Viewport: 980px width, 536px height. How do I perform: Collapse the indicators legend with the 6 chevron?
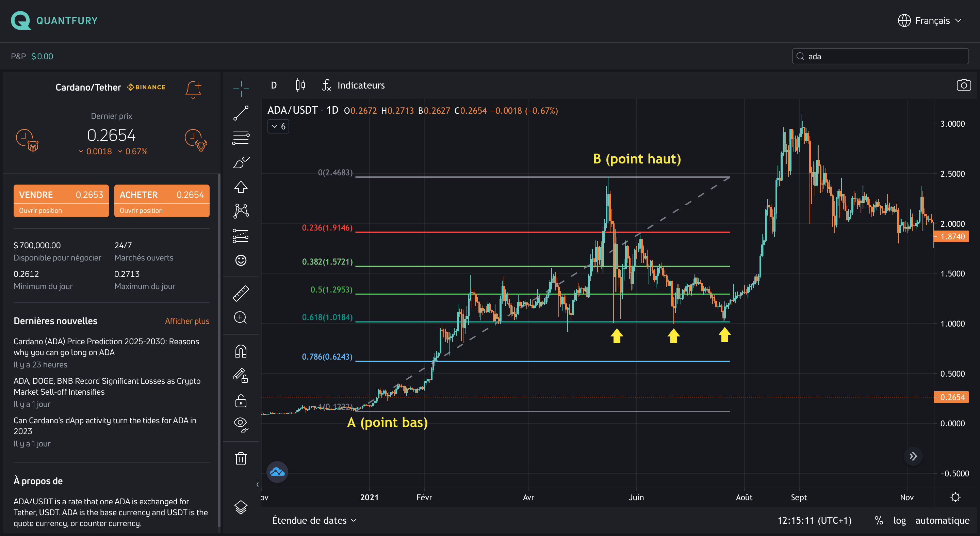pos(278,126)
